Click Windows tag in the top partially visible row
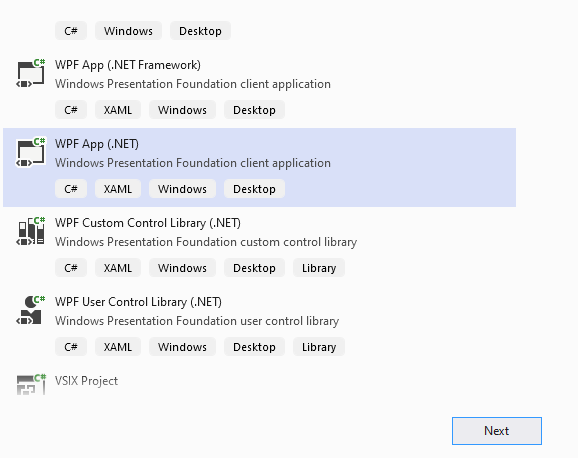This screenshot has width=578, height=458. point(128,31)
